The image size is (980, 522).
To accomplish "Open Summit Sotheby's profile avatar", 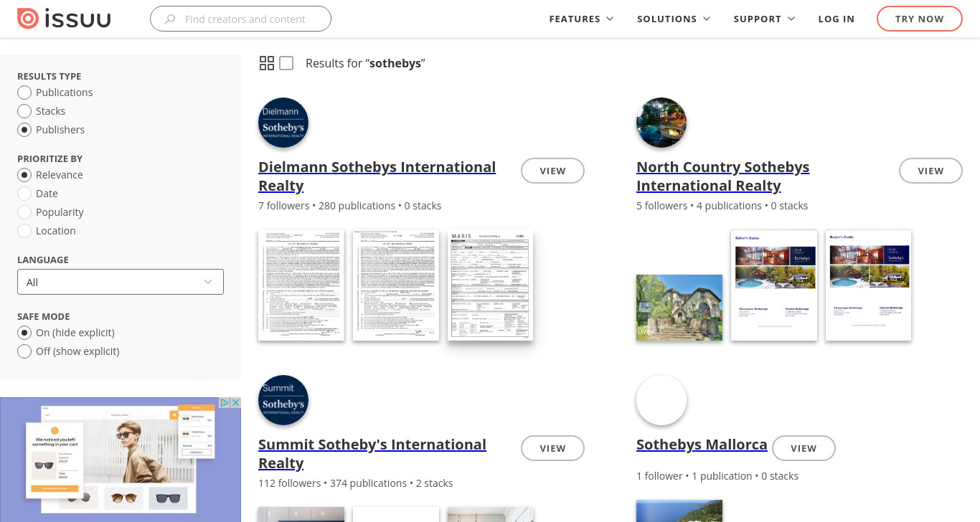I will click(283, 400).
